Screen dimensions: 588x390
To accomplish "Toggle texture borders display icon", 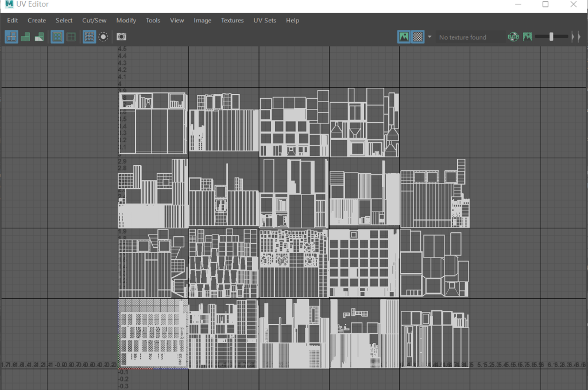I will point(57,37).
